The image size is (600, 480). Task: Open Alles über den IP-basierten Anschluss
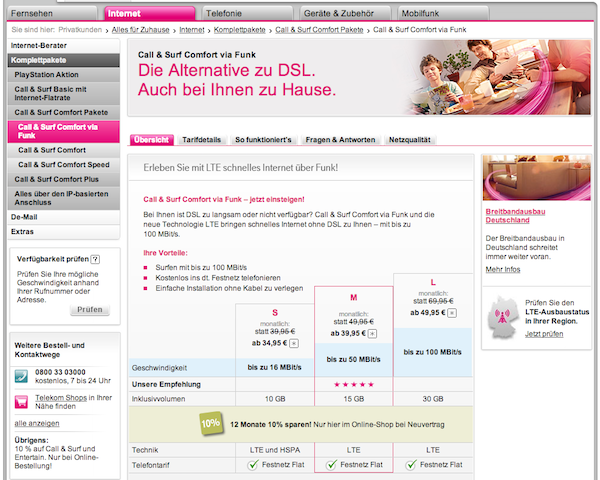(x=64, y=198)
